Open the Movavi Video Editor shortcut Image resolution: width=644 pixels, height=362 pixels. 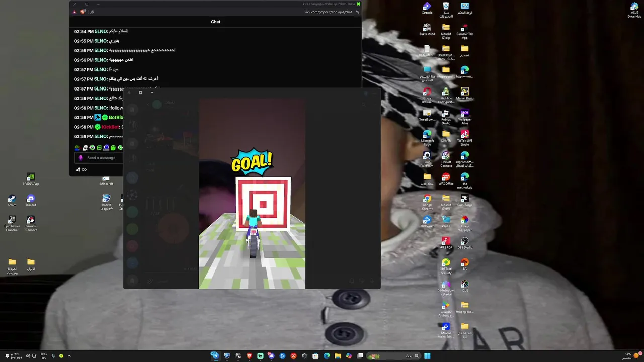pos(446,331)
